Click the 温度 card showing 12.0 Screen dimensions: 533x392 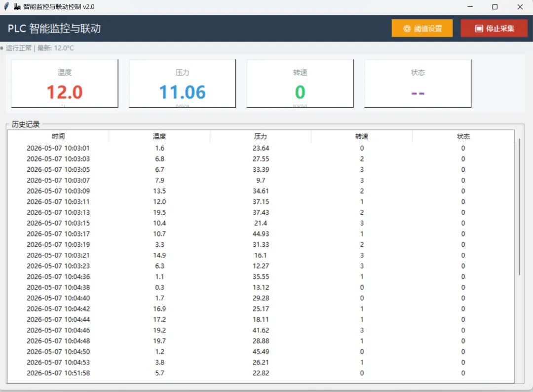coord(65,83)
